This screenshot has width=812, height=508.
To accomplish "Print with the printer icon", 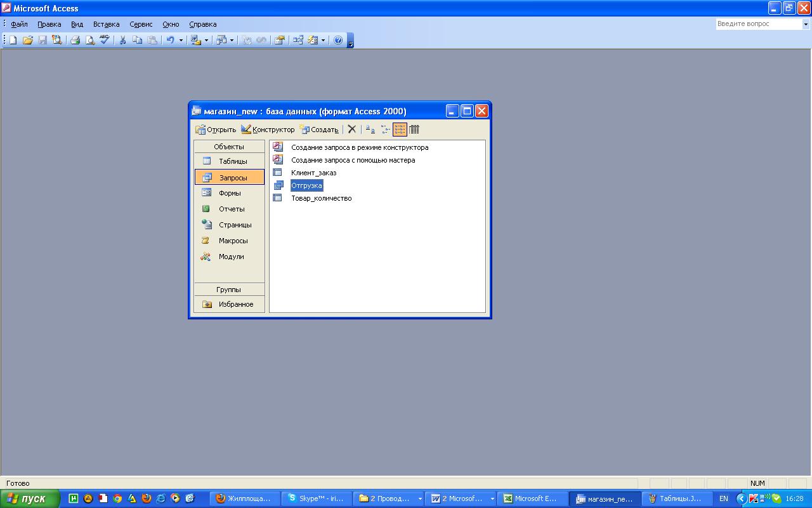I will pyautogui.click(x=75, y=40).
